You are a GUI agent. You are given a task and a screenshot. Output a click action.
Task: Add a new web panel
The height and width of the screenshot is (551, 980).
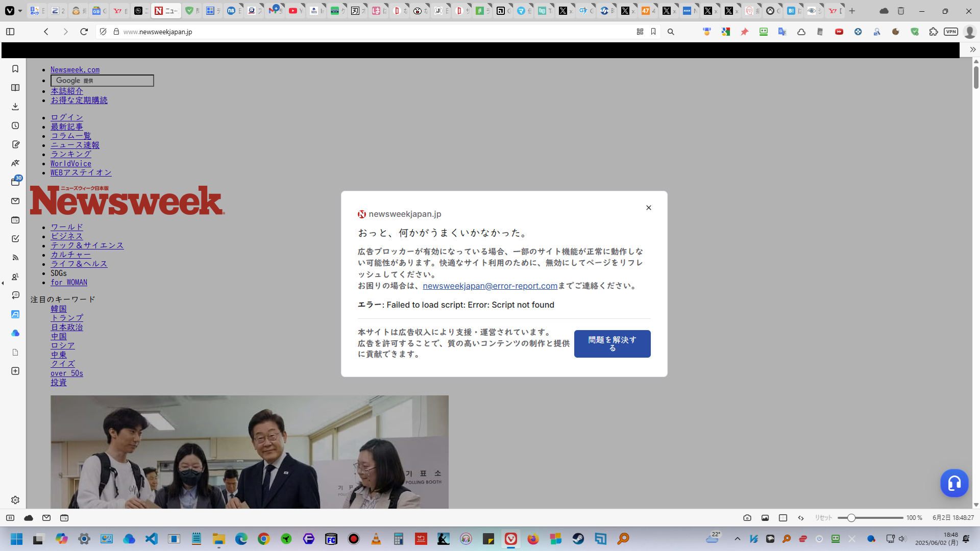coord(15,371)
